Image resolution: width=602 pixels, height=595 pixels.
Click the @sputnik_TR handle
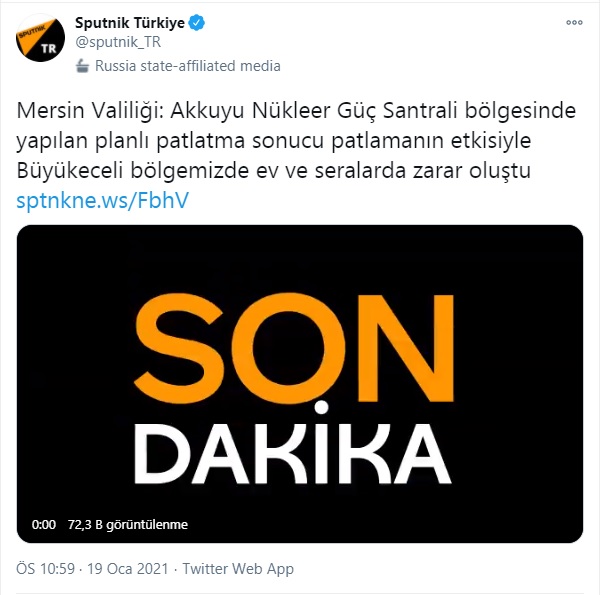click(118, 42)
